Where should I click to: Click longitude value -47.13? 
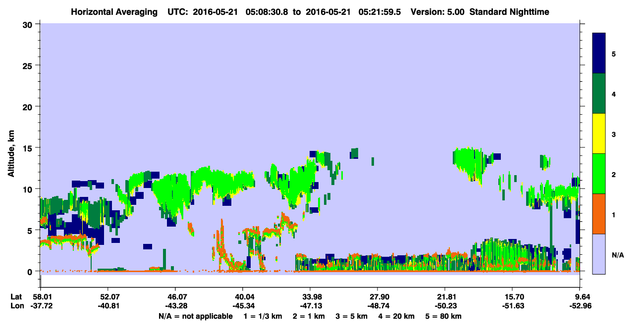pyautogui.click(x=310, y=306)
